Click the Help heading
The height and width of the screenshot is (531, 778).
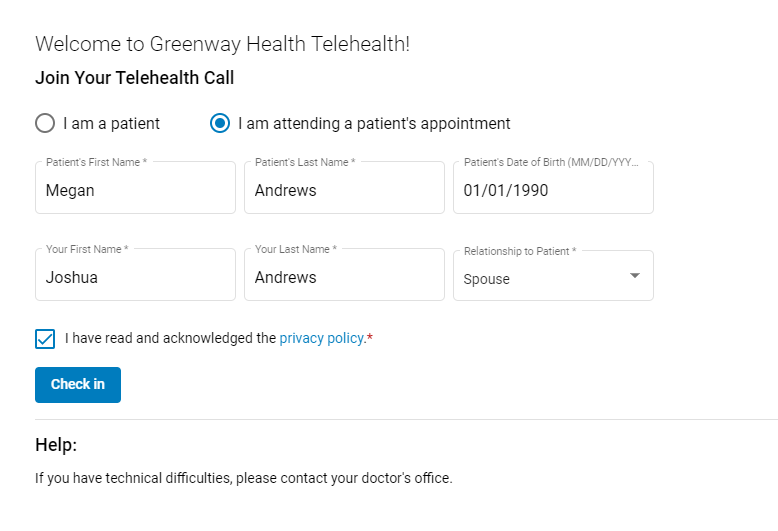pyautogui.click(x=56, y=445)
